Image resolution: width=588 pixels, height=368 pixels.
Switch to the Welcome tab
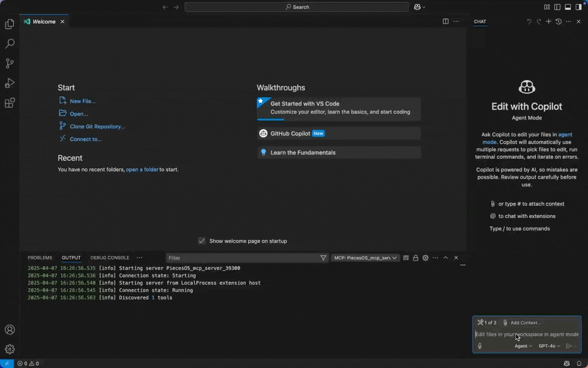(x=44, y=22)
